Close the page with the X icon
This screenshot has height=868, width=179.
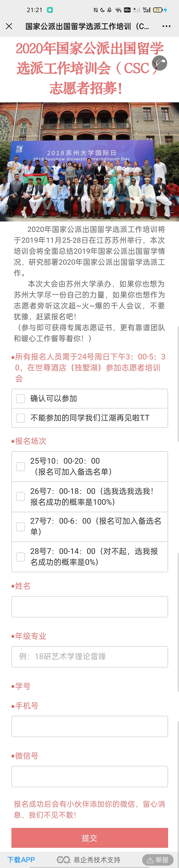(x=9, y=26)
